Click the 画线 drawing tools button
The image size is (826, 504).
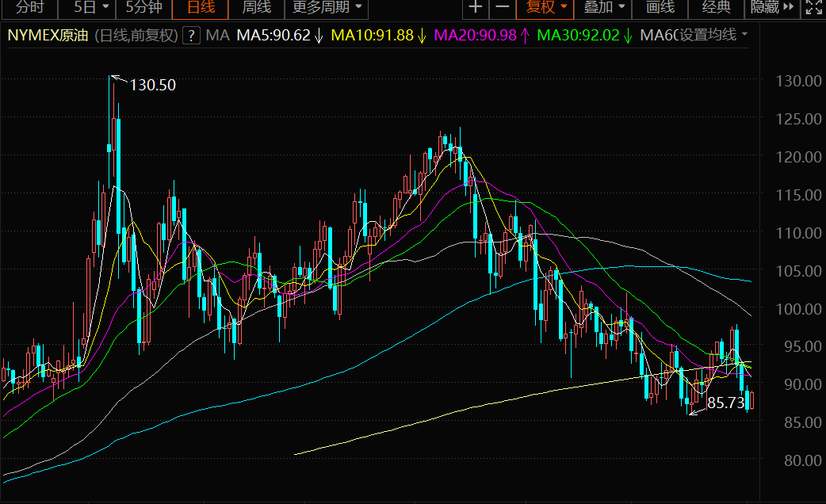click(660, 7)
